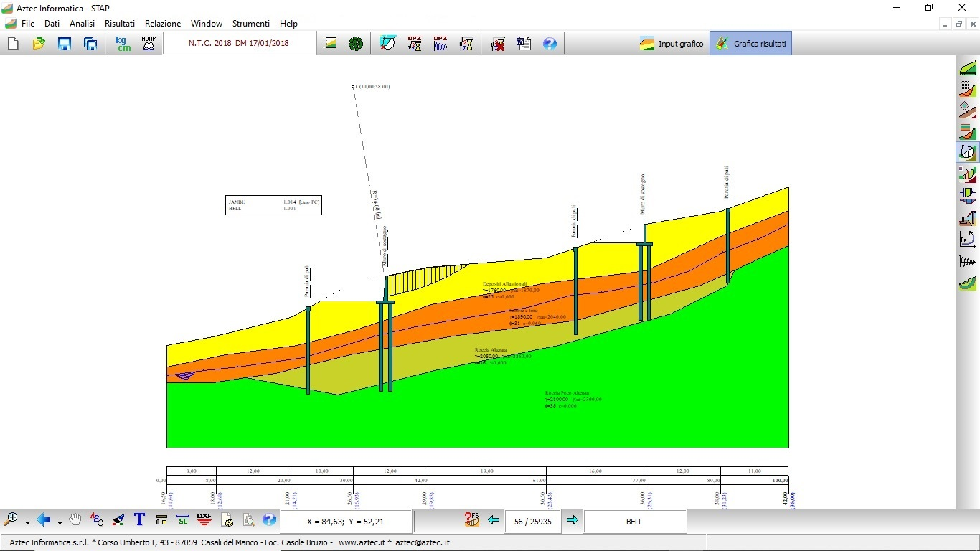The image size is (980, 551).
Task: Click the slope profile icon in right sidebar
Action: (x=968, y=69)
